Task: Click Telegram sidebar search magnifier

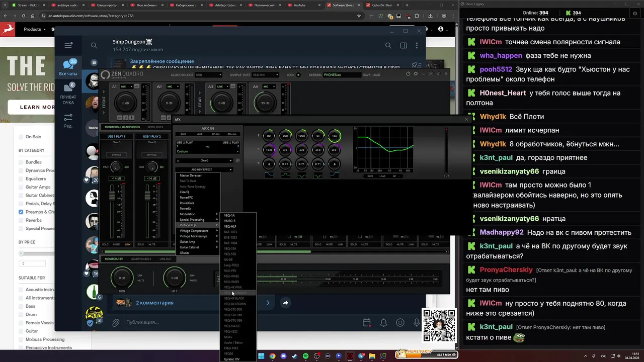Action: click(x=94, y=45)
